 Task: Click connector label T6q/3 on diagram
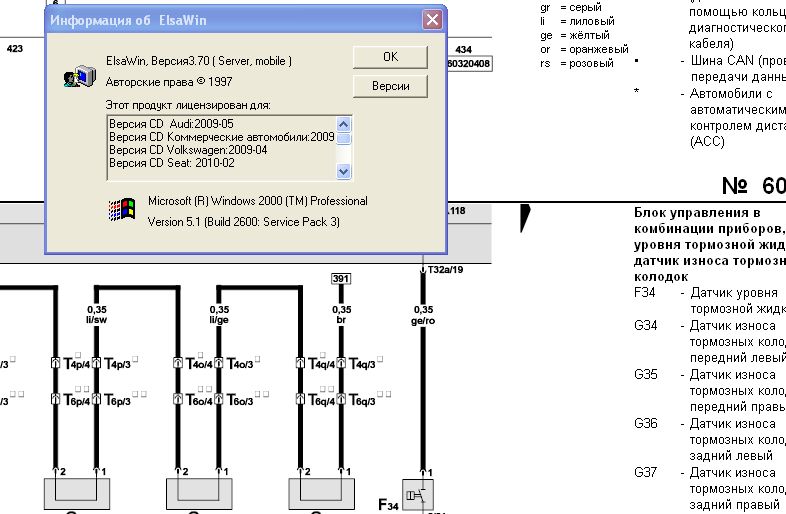pyautogui.click(x=362, y=400)
